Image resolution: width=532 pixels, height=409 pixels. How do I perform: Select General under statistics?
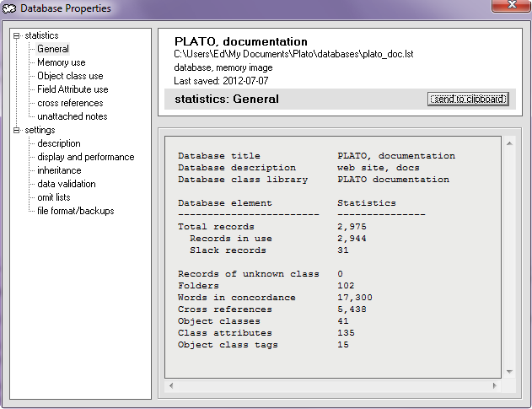(53, 49)
